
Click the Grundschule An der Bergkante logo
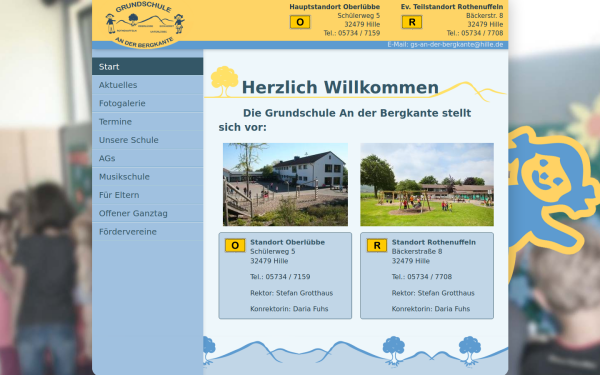[x=145, y=25]
